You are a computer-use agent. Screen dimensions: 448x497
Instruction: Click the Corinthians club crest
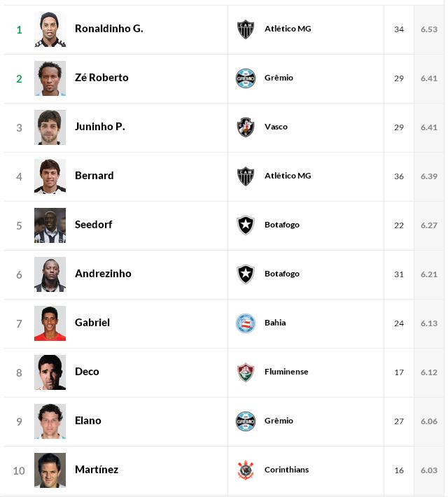(246, 470)
